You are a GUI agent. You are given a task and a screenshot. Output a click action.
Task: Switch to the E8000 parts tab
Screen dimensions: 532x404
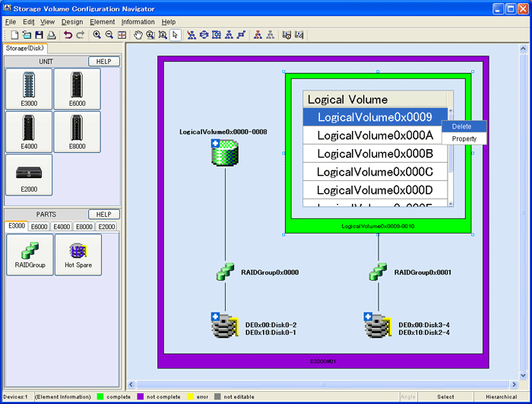(x=84, y=227)
